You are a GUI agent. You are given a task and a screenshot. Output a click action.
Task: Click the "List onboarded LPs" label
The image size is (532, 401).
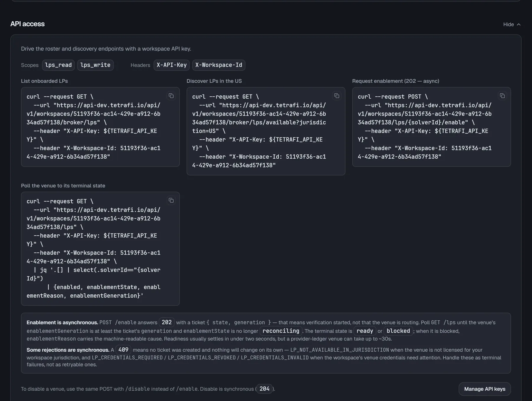coord(44,81)
